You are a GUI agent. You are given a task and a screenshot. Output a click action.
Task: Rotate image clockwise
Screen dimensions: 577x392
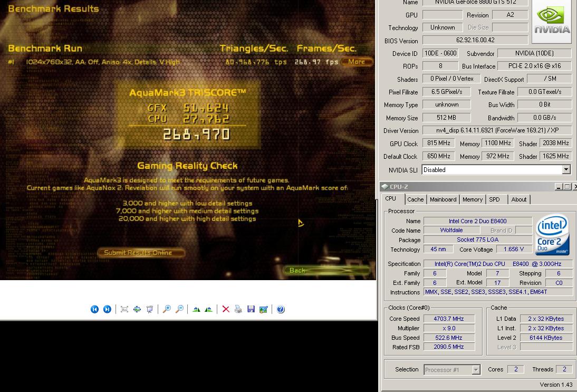click(x=196, y=309)
